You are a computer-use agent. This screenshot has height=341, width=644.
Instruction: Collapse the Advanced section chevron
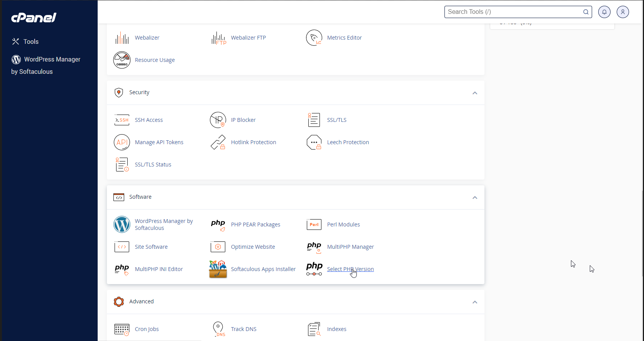475,302
